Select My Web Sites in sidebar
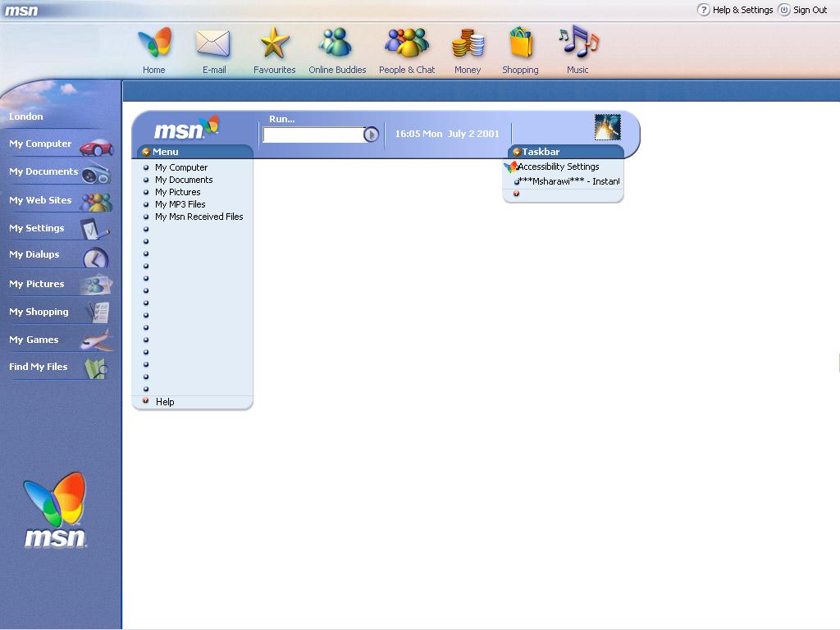This screenshot has height=630, width=840. coord(40,200)
